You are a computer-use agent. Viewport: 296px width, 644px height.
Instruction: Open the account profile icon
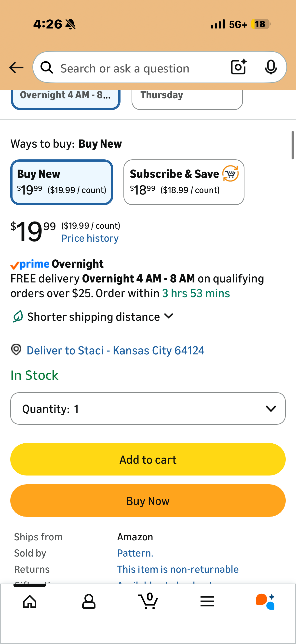tap(89, 601)
